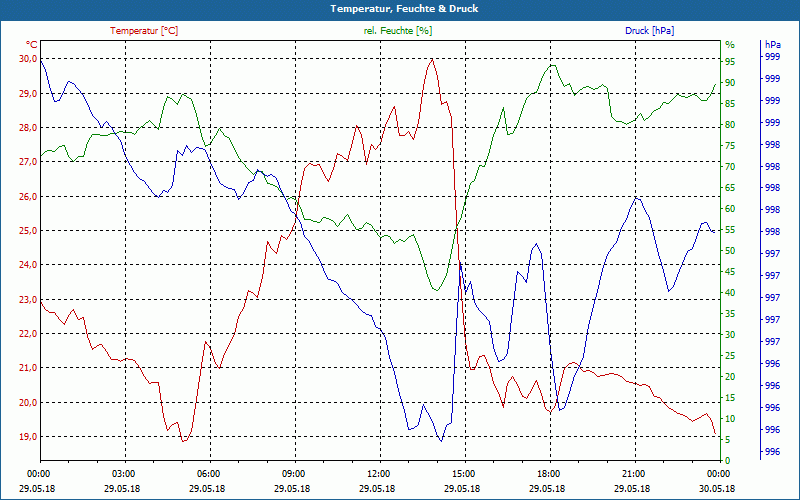This screenshot has width=800, height=500.
Task: Select green humidity axis value 40
Action: coord(730,293)
